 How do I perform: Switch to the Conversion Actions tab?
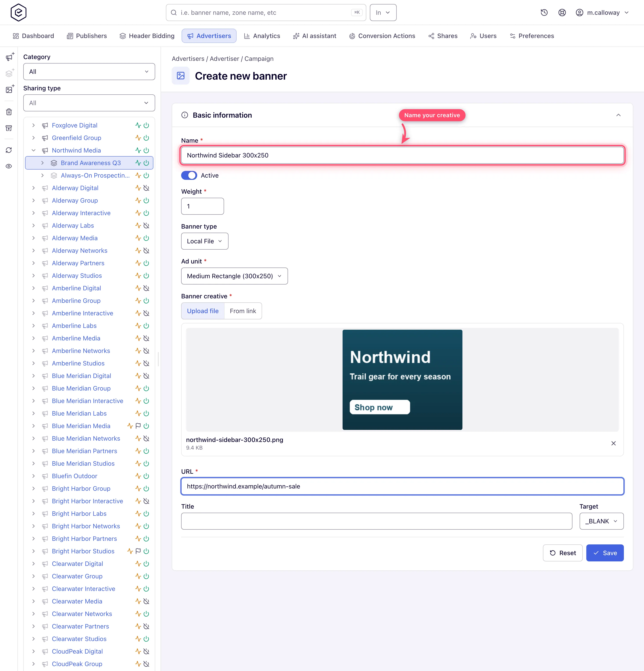(x=382, y=36)
